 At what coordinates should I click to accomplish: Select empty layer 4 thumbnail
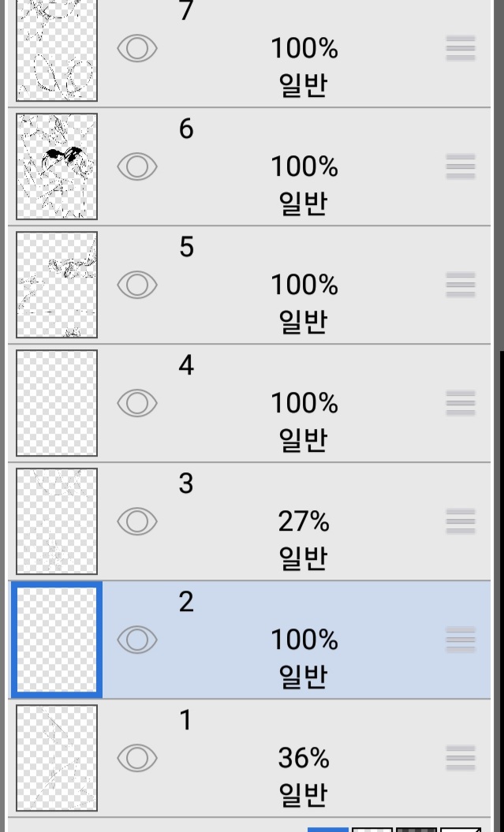pyautogui.click(x=57, y=403)
